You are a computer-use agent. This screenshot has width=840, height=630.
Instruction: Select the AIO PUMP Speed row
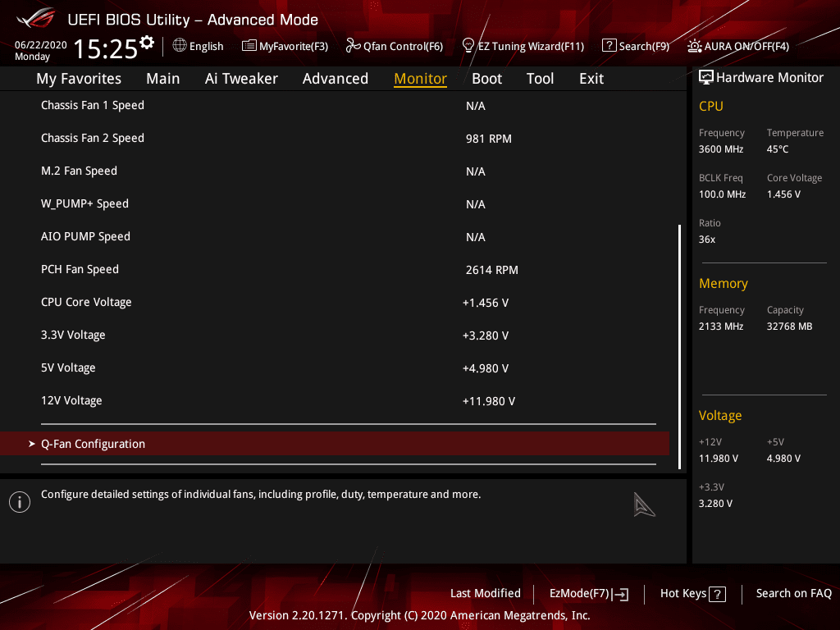335,237
